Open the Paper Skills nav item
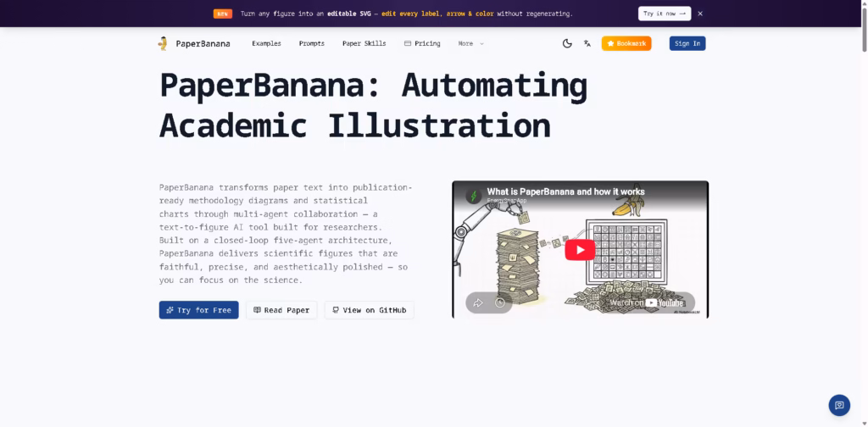868x427 pixels. point(364,44)
